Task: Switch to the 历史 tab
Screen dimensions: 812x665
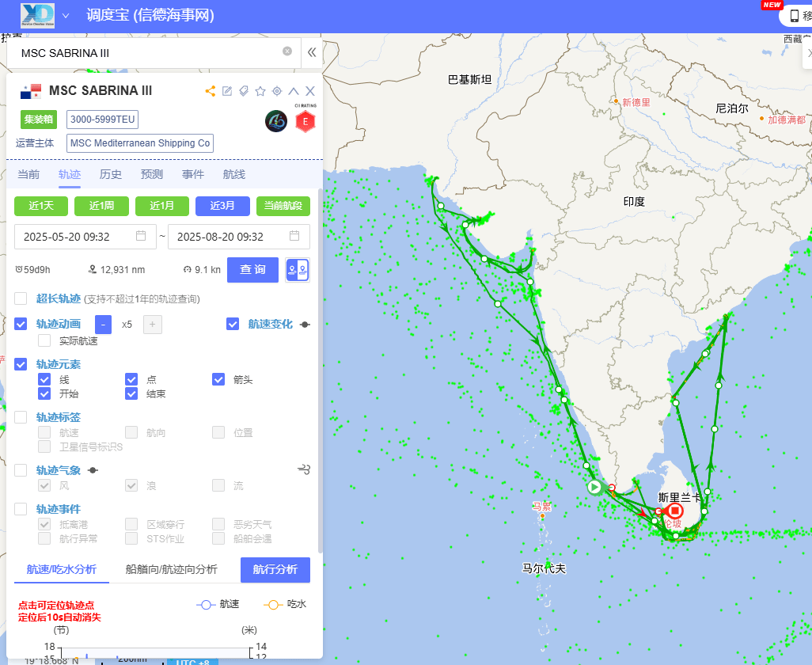Action: pyautogui.click(x=111, y=174)
